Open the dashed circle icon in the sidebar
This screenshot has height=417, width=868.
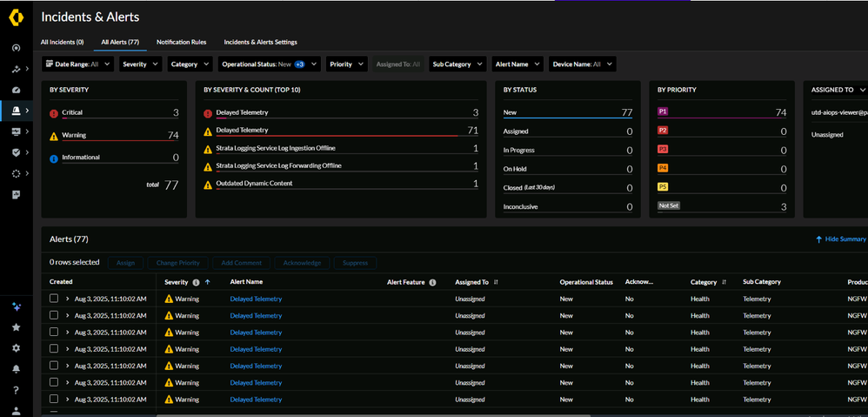tap(16, 173)
